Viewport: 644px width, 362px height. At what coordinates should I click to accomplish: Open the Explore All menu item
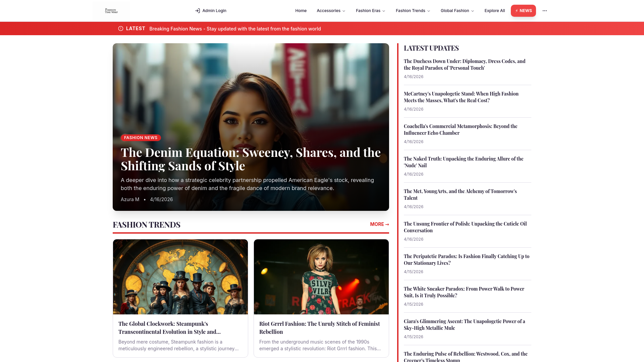tap(494, 11)
